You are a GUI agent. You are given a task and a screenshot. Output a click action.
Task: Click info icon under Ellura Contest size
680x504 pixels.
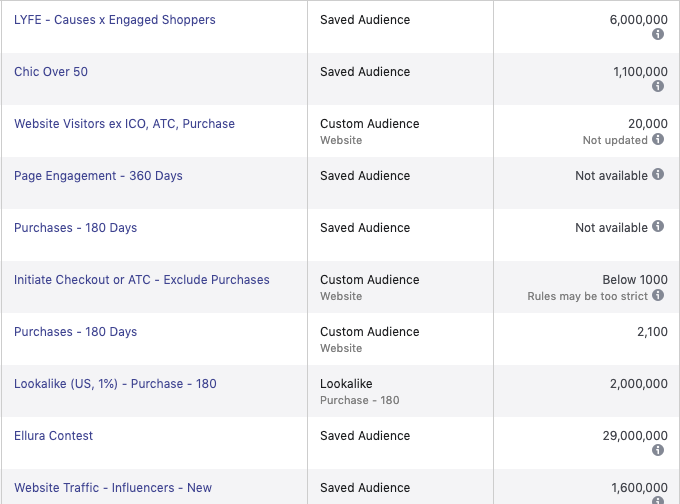[658, 450]
